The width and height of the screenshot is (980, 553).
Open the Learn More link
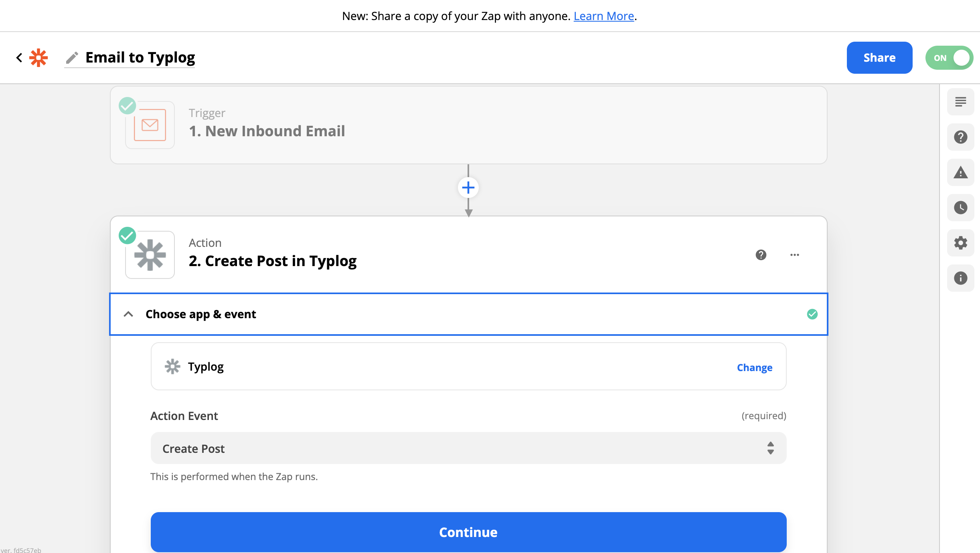[x=604, y=16]
